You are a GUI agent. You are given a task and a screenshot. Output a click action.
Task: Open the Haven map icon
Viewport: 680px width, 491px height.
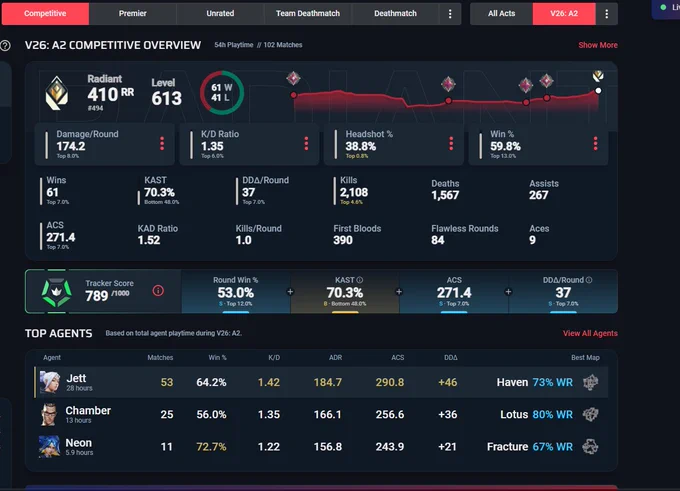tap(591, 382)
